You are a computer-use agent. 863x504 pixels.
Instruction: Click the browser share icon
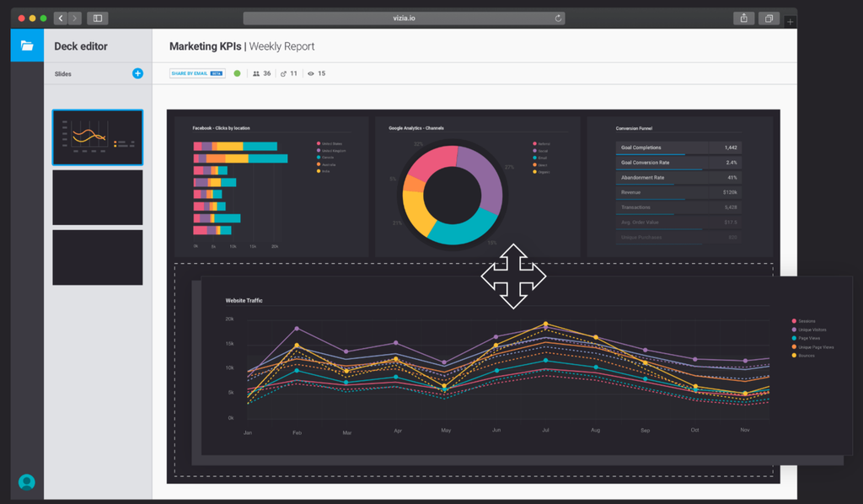coord(743,18)
